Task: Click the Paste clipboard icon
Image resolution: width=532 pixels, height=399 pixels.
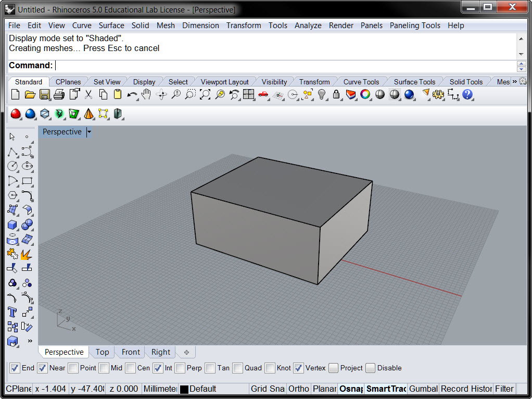Action: pyautogui.click(x=118, y=94)
